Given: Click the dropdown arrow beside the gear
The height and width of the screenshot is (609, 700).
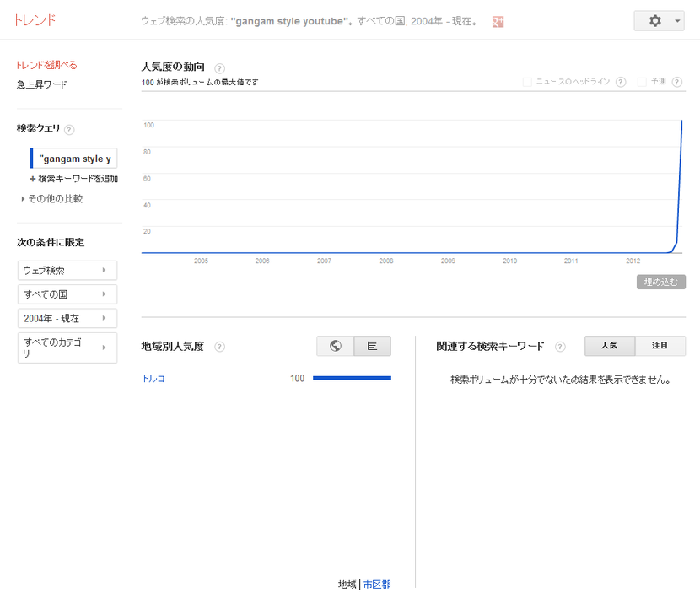Looking at the screenshot, I should (x=677, y=21).
